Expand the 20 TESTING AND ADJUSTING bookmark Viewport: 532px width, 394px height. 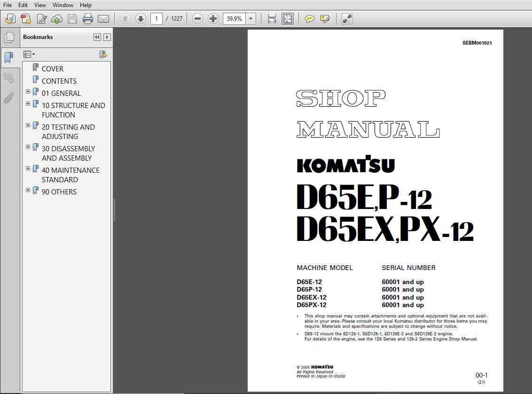click(x=28, y=125)
